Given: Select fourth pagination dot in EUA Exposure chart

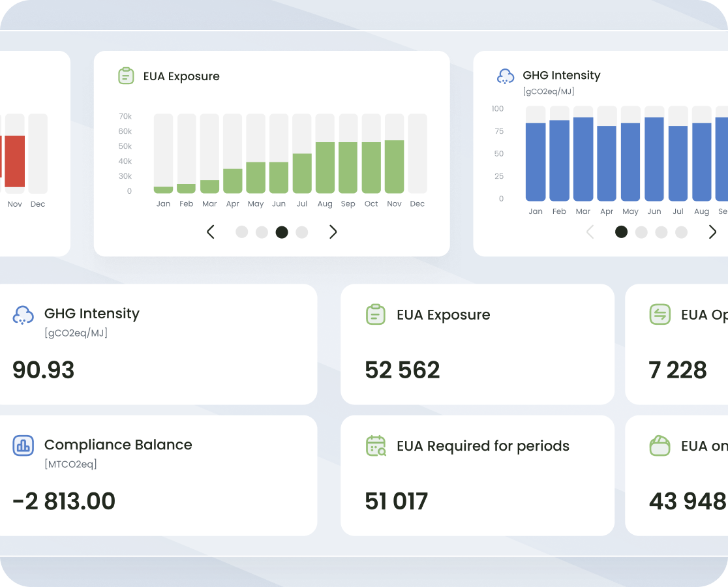Looking at the screenshot, I should 301,232.
